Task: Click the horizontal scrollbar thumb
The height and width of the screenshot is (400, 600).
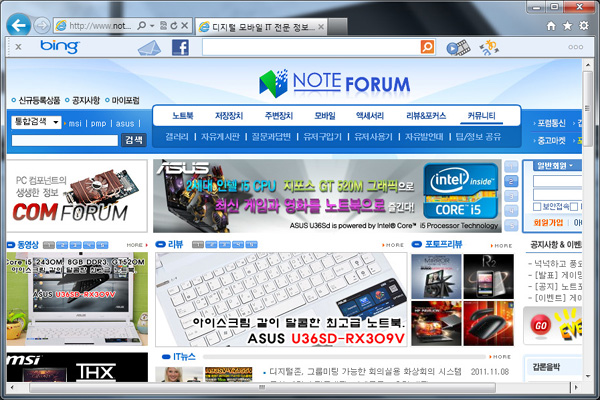Action: click(x=262, y=387)
